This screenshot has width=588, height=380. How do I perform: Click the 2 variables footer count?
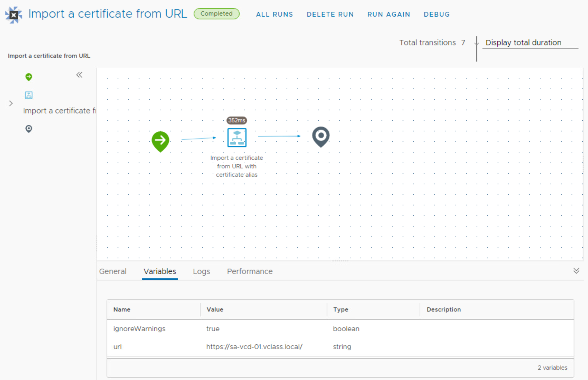pyautogui.click(x=552, y=368)
